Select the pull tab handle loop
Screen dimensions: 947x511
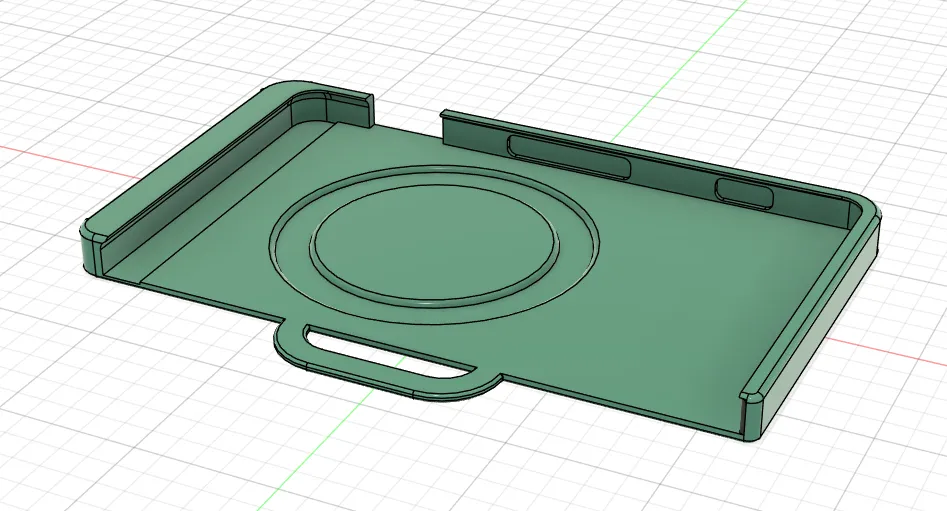[x=387, y=360]
